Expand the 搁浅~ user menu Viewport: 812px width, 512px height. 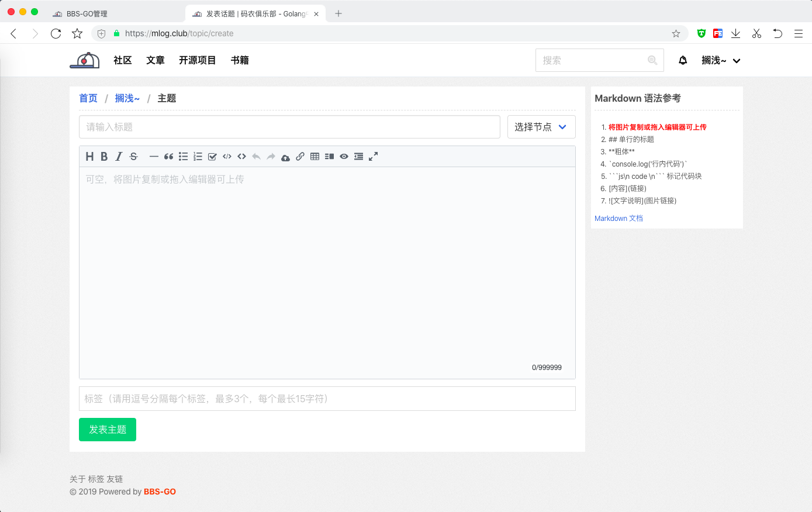tap(721, 60)
